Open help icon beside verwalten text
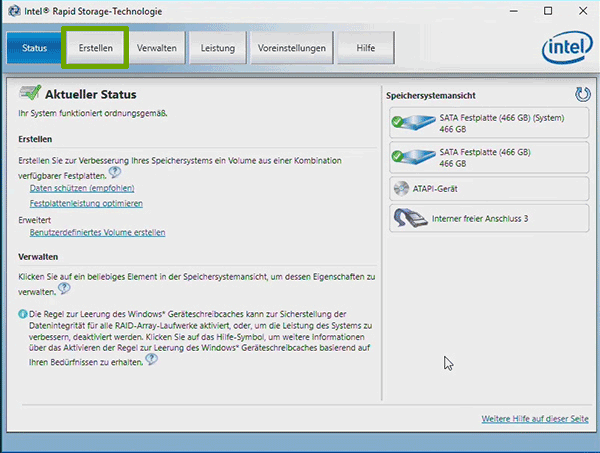Screen dimensions: 600x453 click(64, 288)
